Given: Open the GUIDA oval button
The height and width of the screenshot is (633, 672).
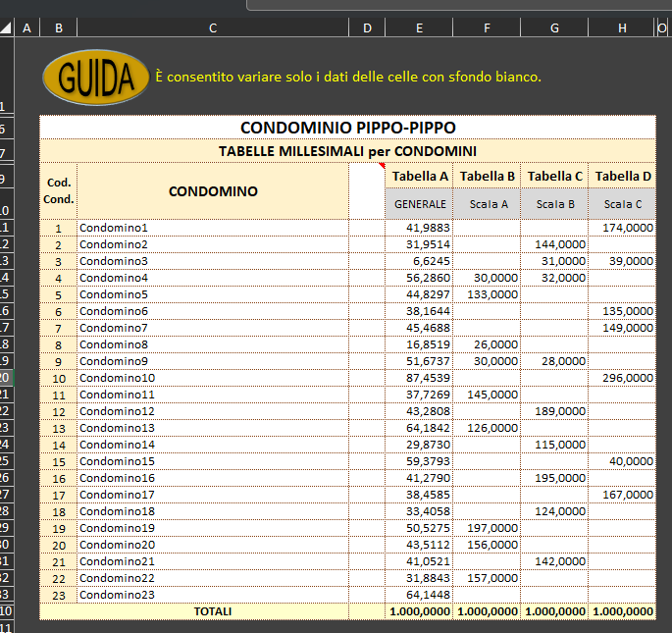Looking at the screenshot, I should tap(96, 78).
